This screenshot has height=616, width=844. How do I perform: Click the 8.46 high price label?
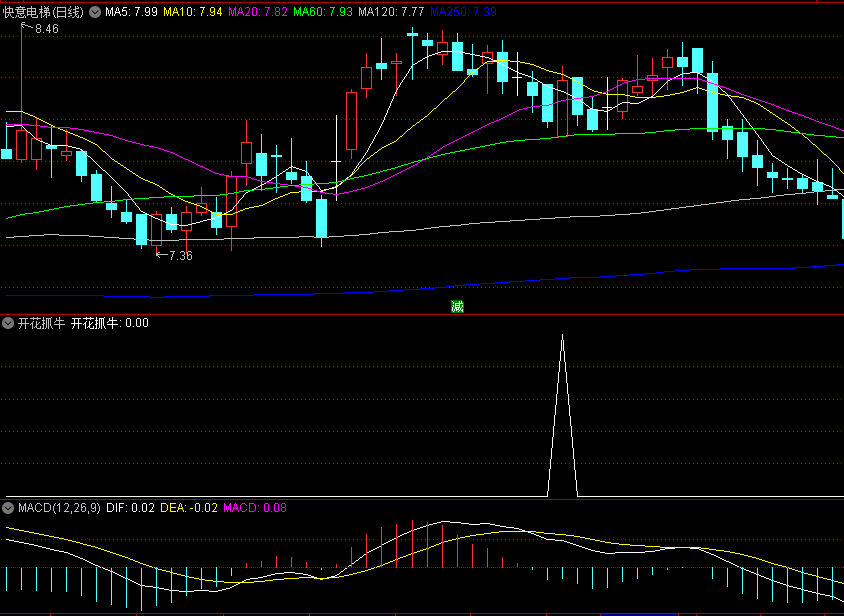[47, 29]
